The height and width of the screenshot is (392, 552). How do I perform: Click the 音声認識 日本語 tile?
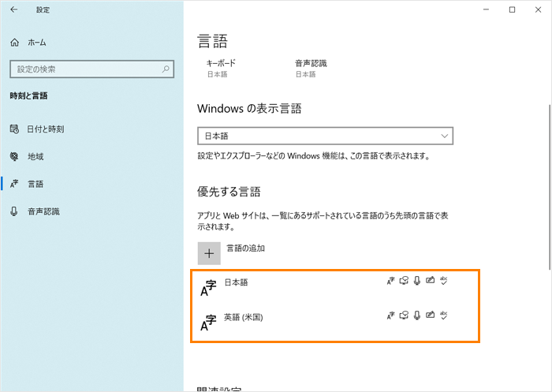pos(311,69)
